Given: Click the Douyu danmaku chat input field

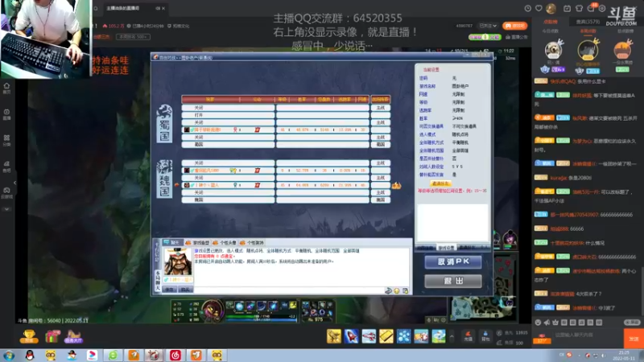Looking at the screenshot, I should [588, 335].
